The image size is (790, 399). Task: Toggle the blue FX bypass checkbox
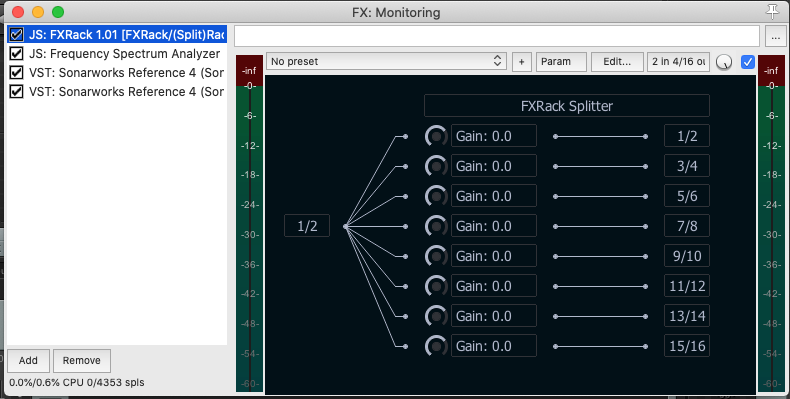[x=748, y=61]
